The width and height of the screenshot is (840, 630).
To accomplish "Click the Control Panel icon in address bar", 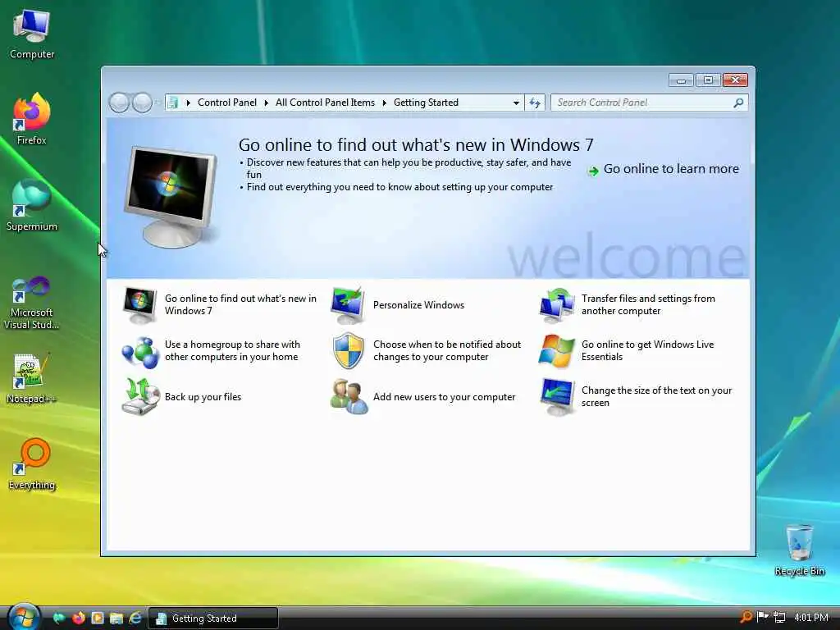I will (172, 103).
